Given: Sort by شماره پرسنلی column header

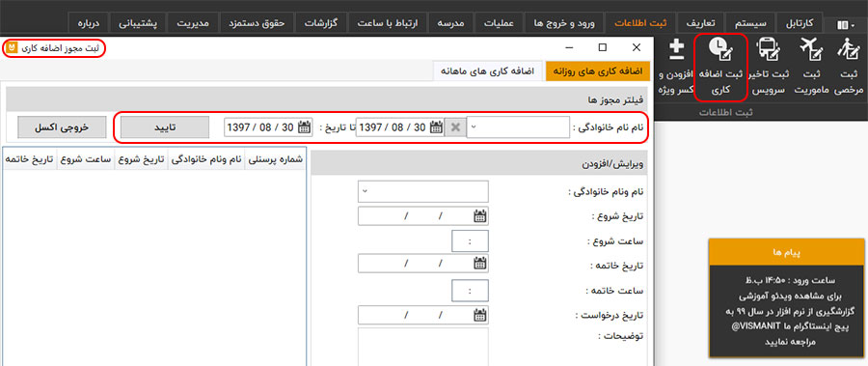Looking at the screenshot, I should pos(275,158).
